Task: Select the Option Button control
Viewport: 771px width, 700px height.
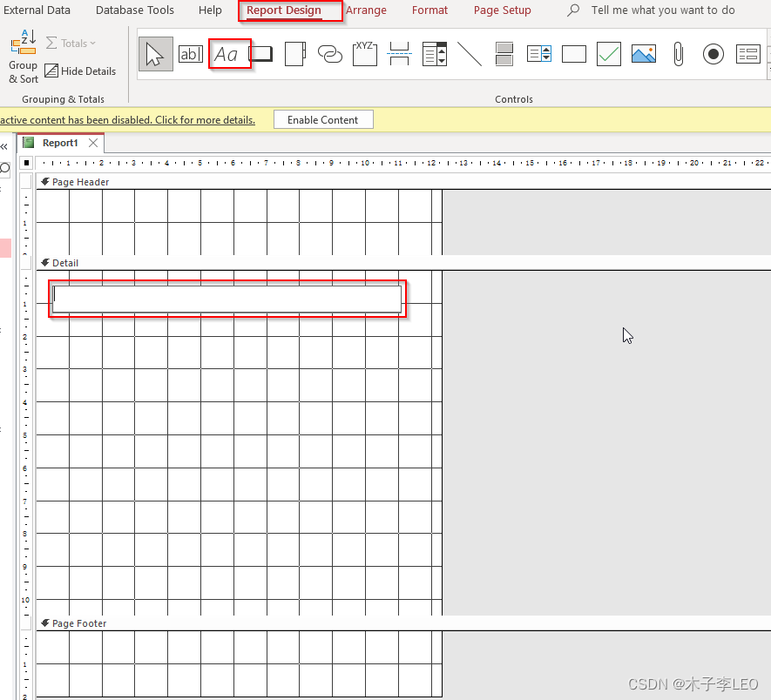Action: click(x=713, y=54)
